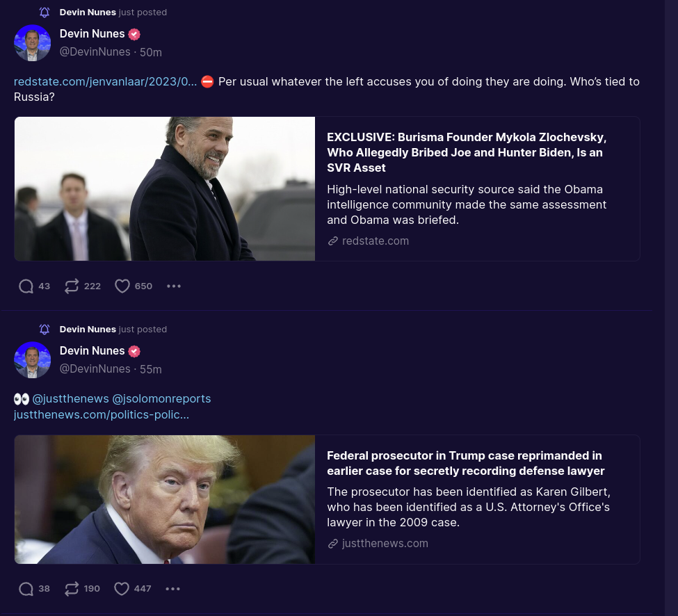678x616 pixels.
Task: Click reply icon on the justthenews post
Action: 26,589
